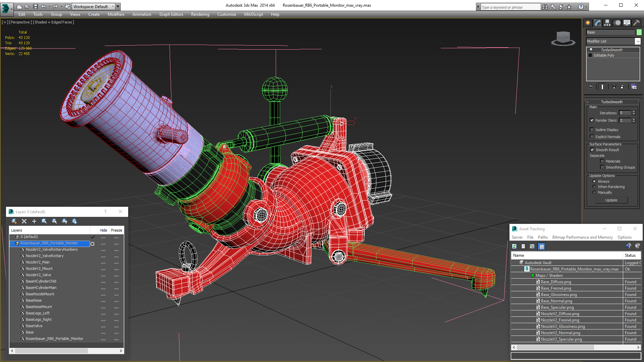Image resolution: width=644 pixels, height=362 pixels.
Task: Delete layer X icon in Layer toolbar
Action: [x=24, y=221]
